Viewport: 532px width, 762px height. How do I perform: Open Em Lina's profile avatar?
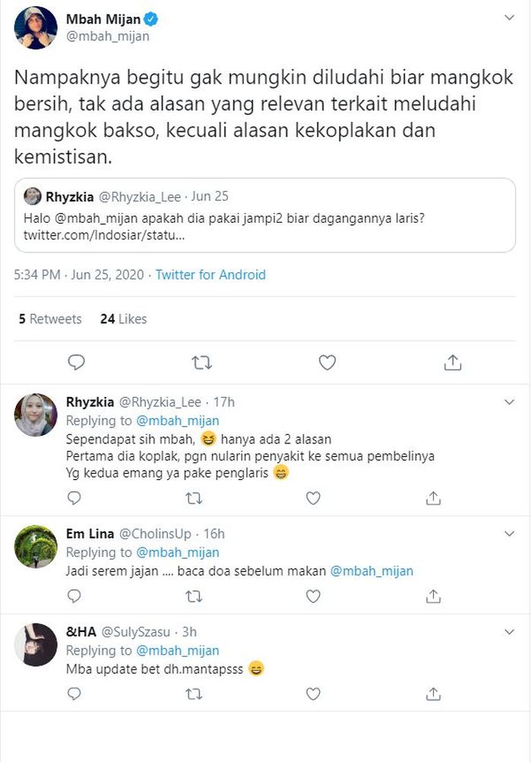[x=36, y=546]
